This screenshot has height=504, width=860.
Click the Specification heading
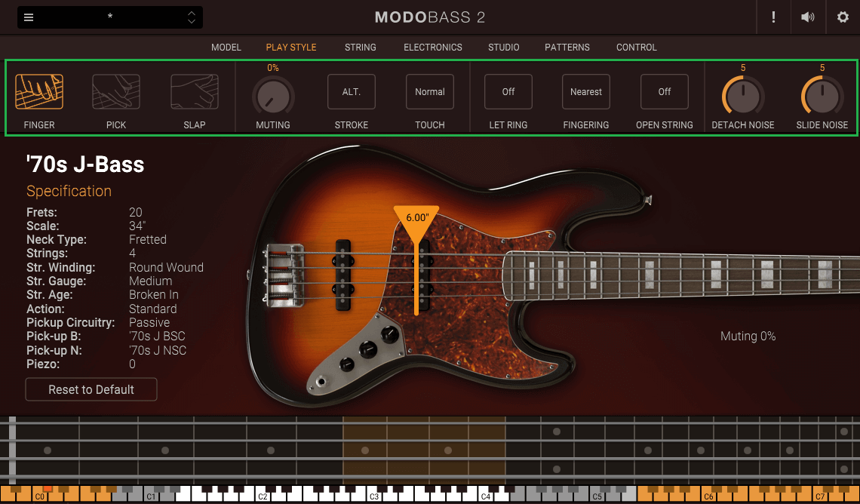point(69,191)
